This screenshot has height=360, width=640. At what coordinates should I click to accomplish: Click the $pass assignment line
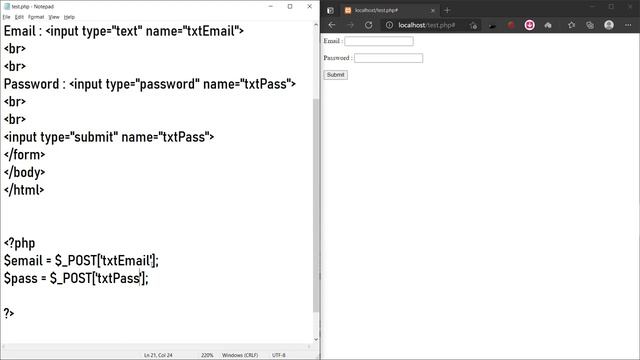[76, 278]
